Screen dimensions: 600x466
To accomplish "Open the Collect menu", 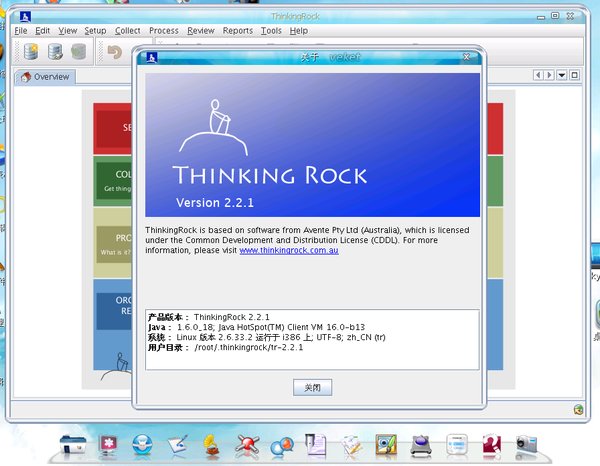I will (128, 31).
